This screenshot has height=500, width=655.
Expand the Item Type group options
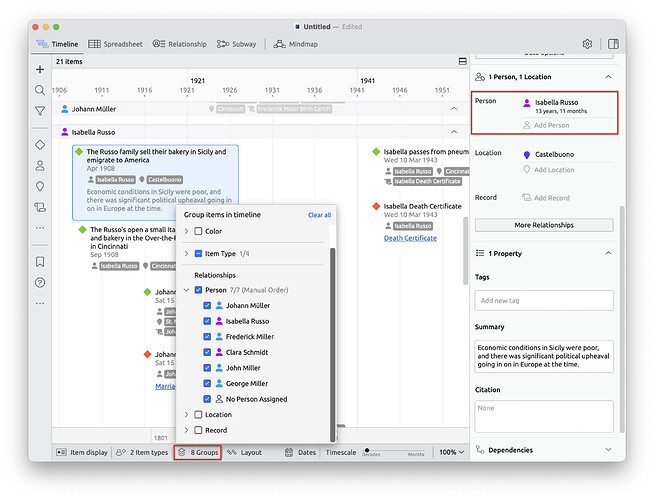[x=186, y=254]
